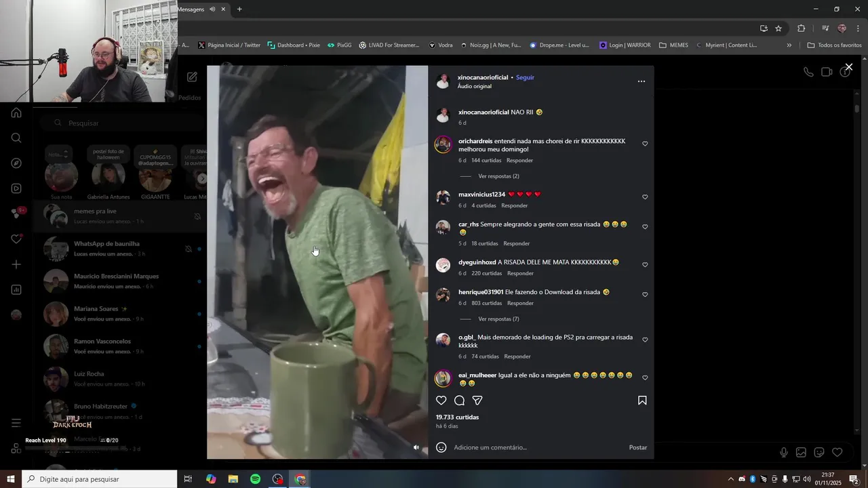Image resolution: width=868 pixels, height=488 pixels.
Task: Unmute the video via speaker icon
Action: coord(416,447)
